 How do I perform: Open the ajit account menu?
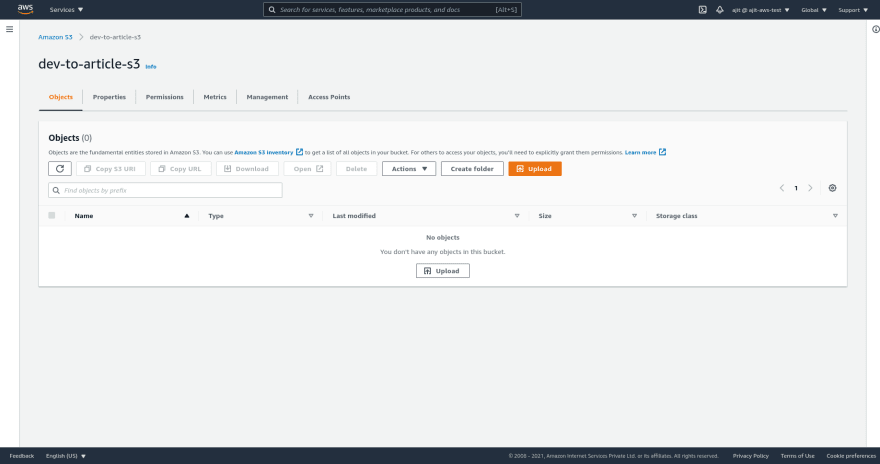pyautogui.click(x=760, y=10)
